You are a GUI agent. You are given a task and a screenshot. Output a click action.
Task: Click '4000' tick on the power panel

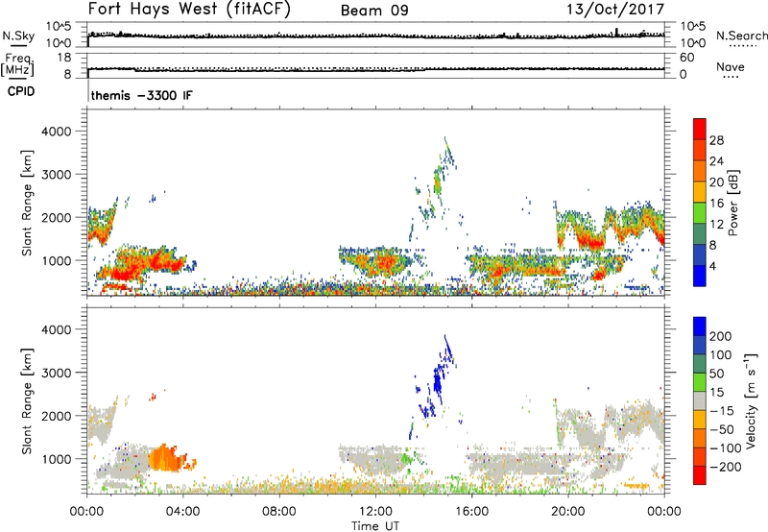click(x=57, y=132)
